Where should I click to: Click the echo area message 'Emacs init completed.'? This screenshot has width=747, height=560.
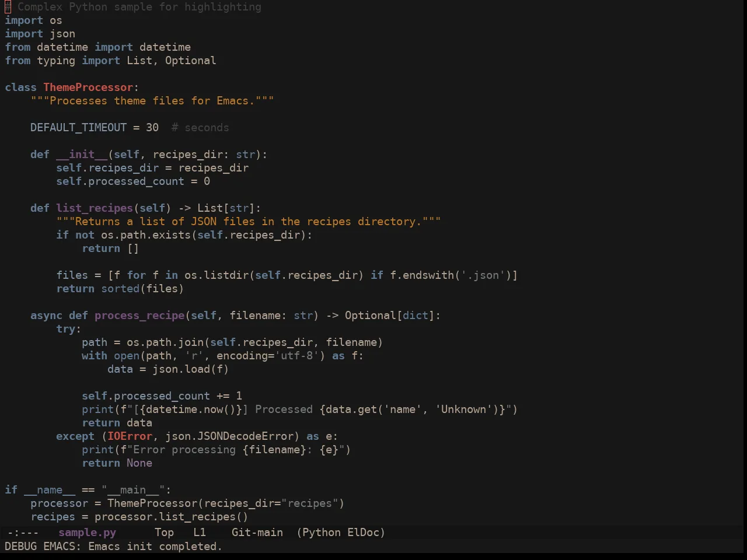click(x=155, y=547)
